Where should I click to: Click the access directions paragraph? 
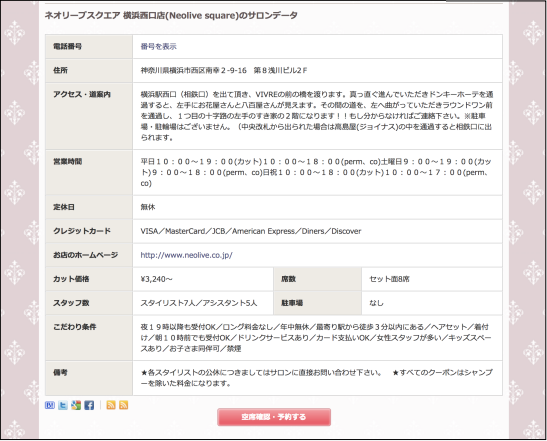[317, 116]
